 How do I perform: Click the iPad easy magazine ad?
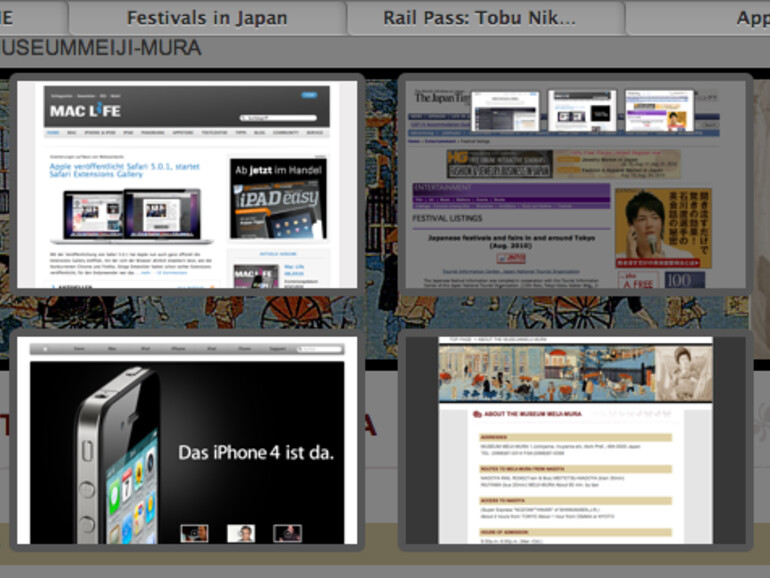[278, 199]
